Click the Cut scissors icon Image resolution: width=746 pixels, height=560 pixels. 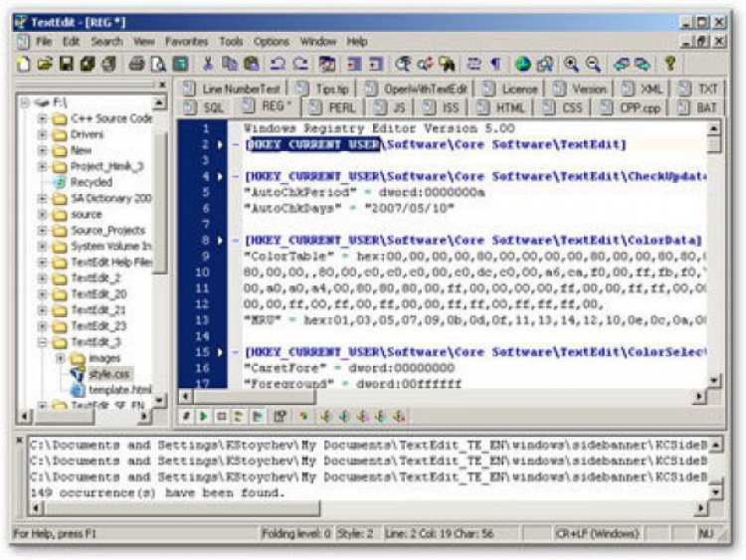(x=208, y=64)
